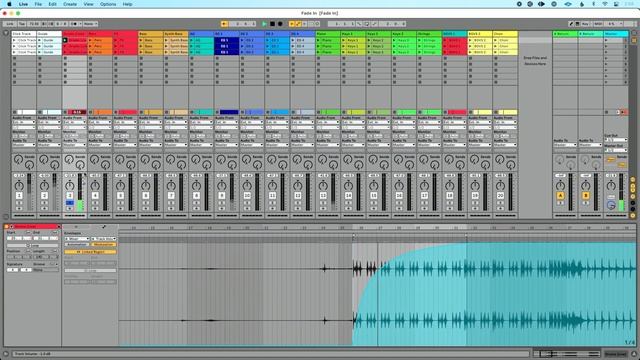This screenshot has width=640, height=360.
Task: Toggle track activator 20 on Choir
Action: 500,196
